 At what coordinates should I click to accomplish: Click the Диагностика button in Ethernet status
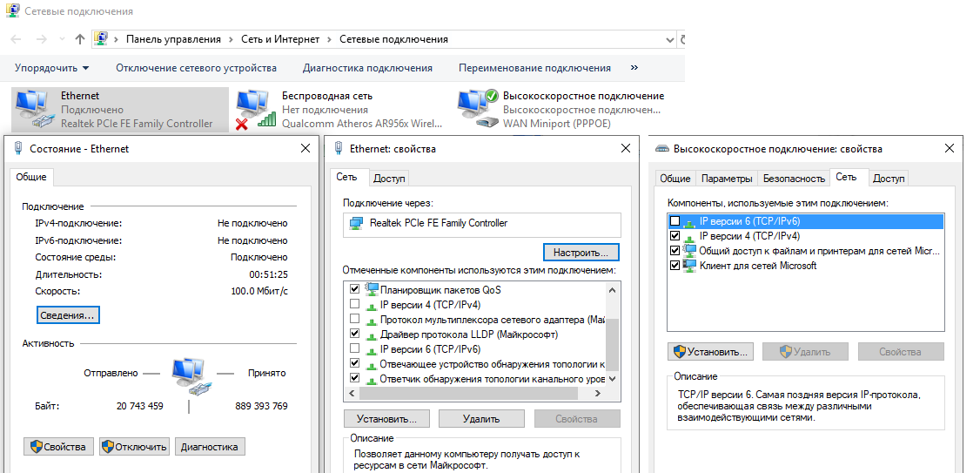pos(210,447)
